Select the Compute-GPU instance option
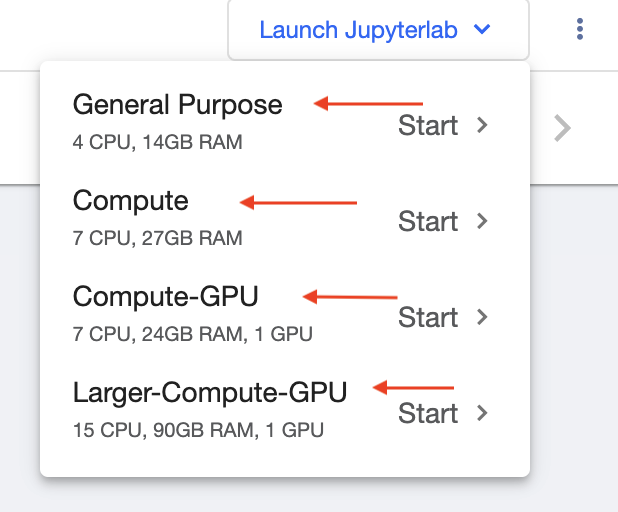 point(166,296)
